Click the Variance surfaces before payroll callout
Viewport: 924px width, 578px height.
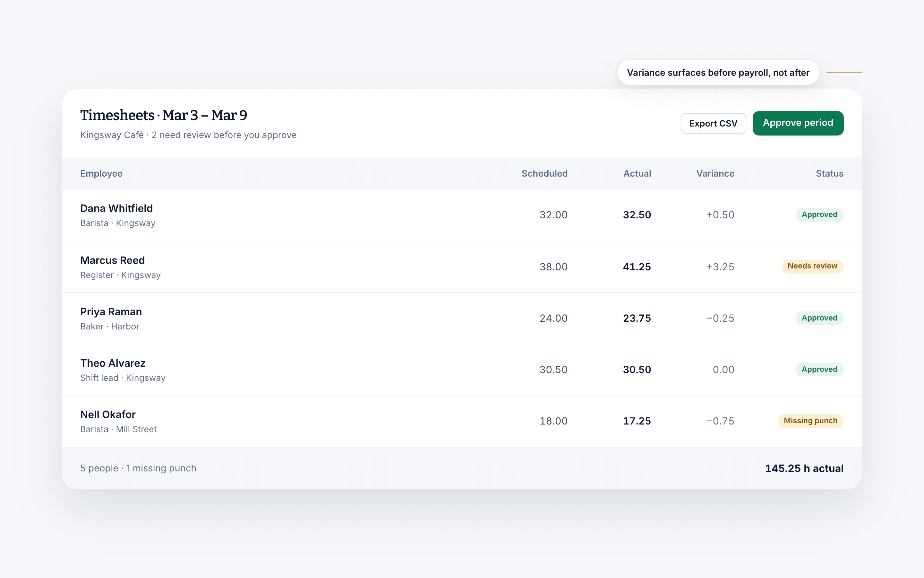pyautogui.click(x=718, y=73)
